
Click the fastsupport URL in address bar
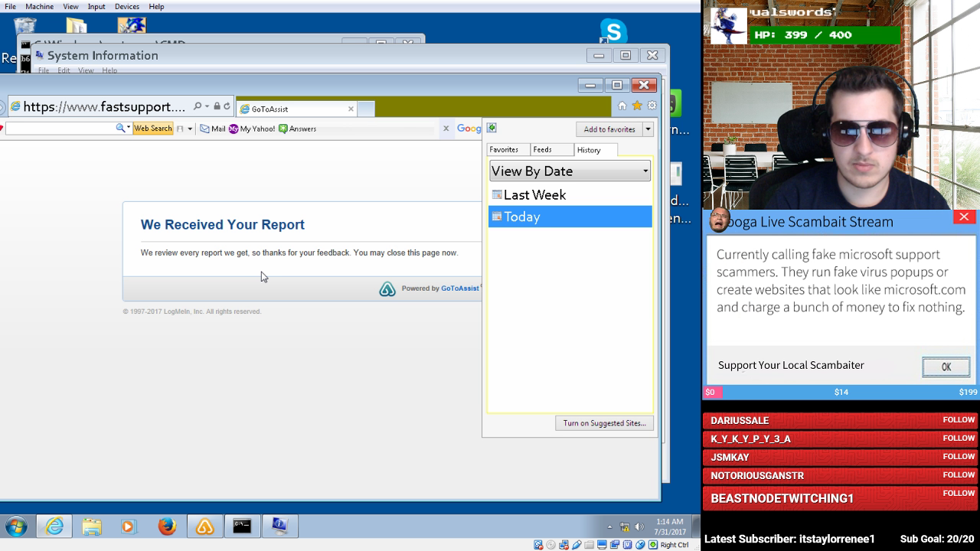click(x=104, y=106)
